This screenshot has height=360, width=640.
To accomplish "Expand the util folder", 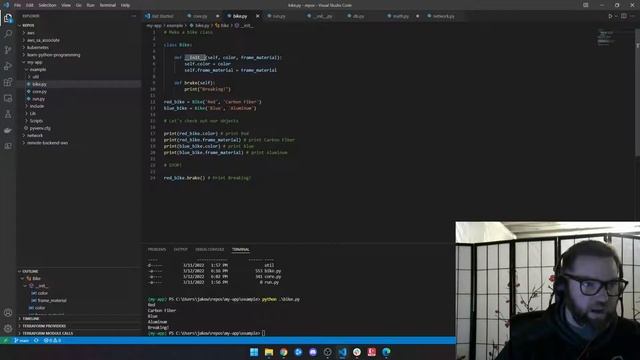I will pyautogui.click(x=35, y=77).
